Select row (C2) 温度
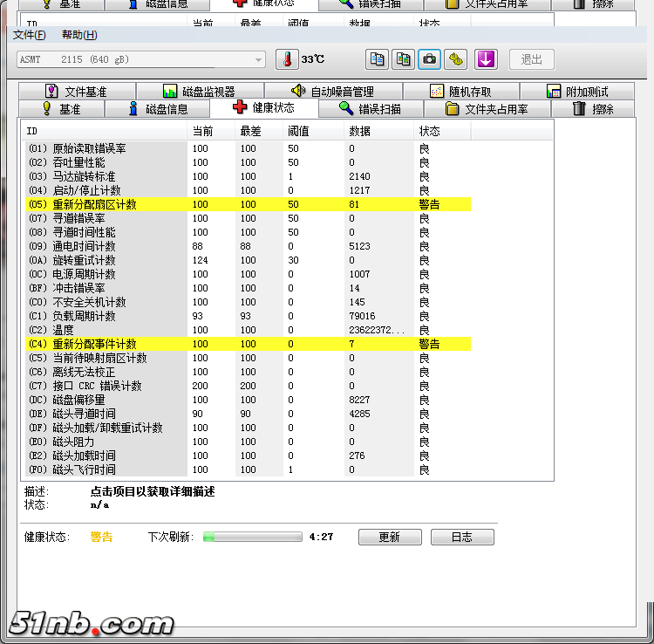The image size is (654, 644). click(248, 330)
